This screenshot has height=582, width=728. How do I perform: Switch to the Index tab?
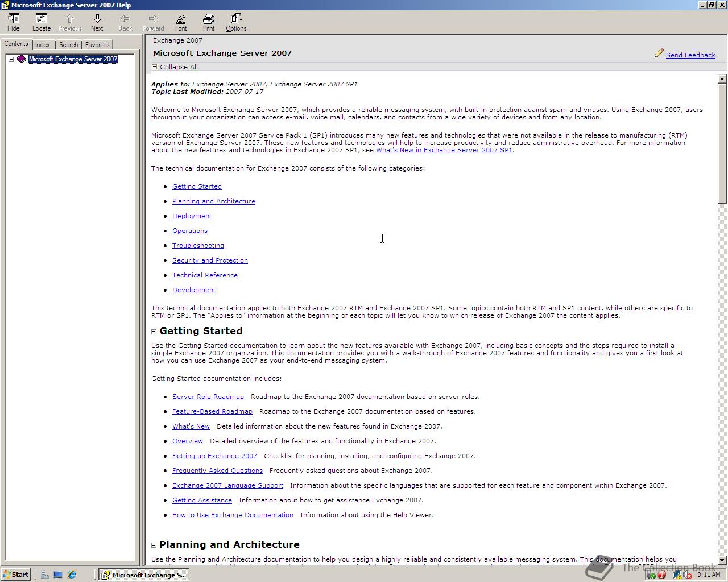(x=43, y=45)
